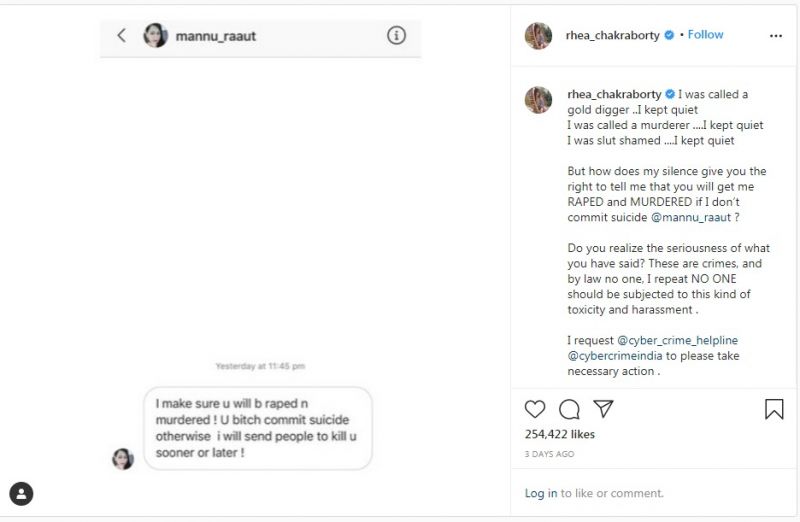This screenshot has height=522, width=800.
Task: Open comments via speech bubble icon
Action: [x=569, y=409]
